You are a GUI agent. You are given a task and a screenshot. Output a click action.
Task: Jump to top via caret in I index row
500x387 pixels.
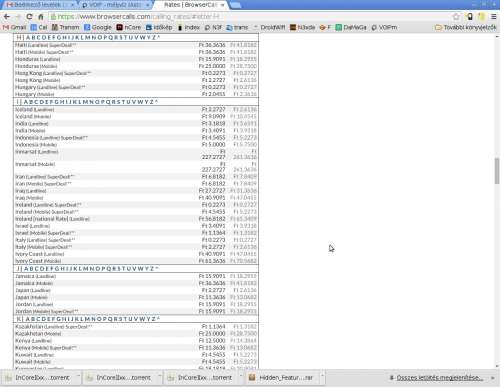[x=156, y=101]
